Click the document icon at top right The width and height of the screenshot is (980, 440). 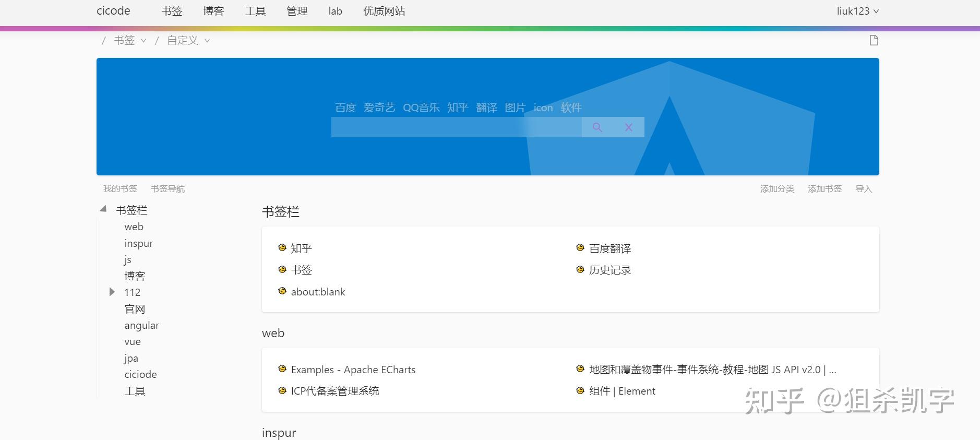(874, 40)
